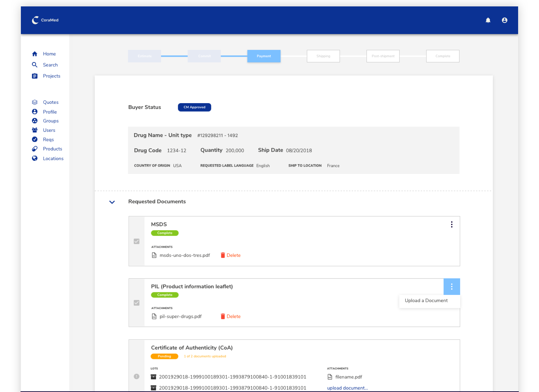Select Upload a Document menu option
Viewport: 539px width, 392px height.
click(x=426, y=301)
